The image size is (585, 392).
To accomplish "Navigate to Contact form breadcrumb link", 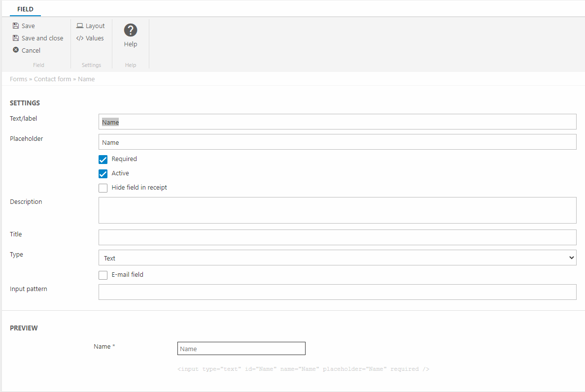I will [52, 79].
